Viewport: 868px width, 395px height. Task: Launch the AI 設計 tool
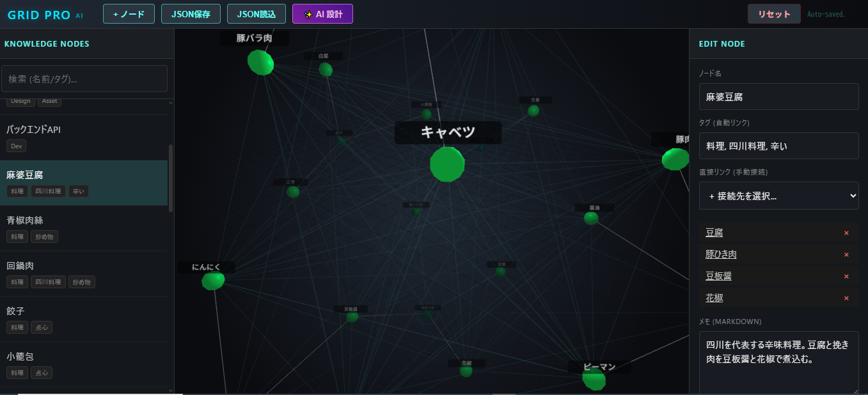click(x=322, y=14)
